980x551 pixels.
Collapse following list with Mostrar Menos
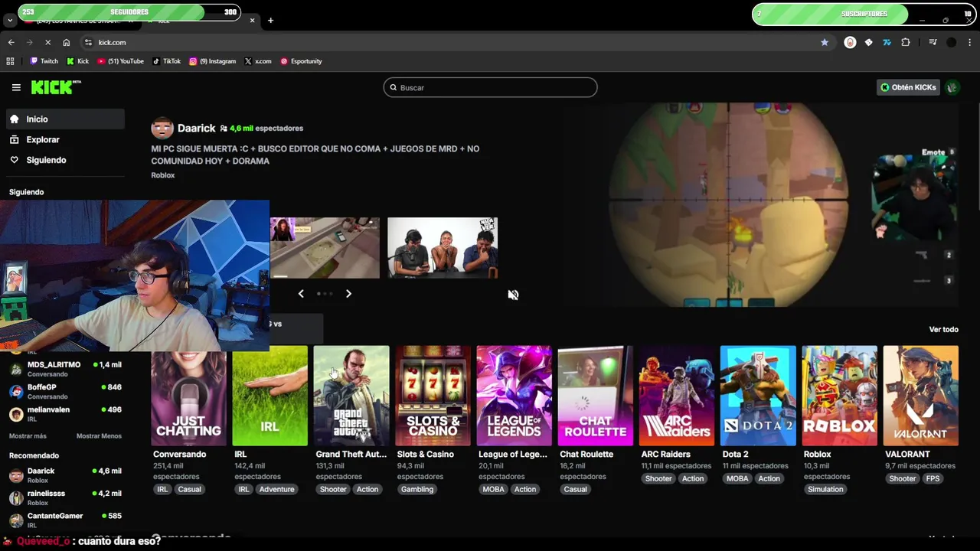point(99,436)
